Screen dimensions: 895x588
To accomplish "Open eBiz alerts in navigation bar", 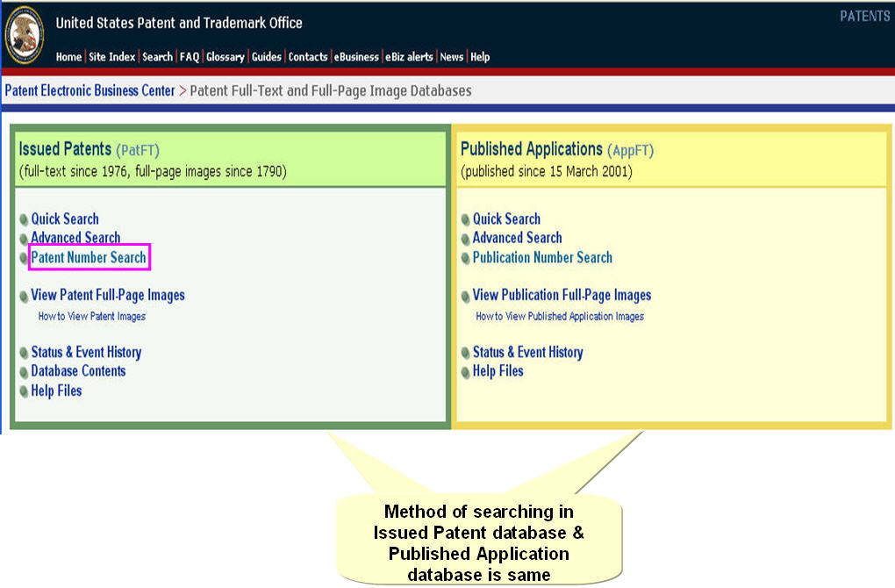I will (409, 57).
